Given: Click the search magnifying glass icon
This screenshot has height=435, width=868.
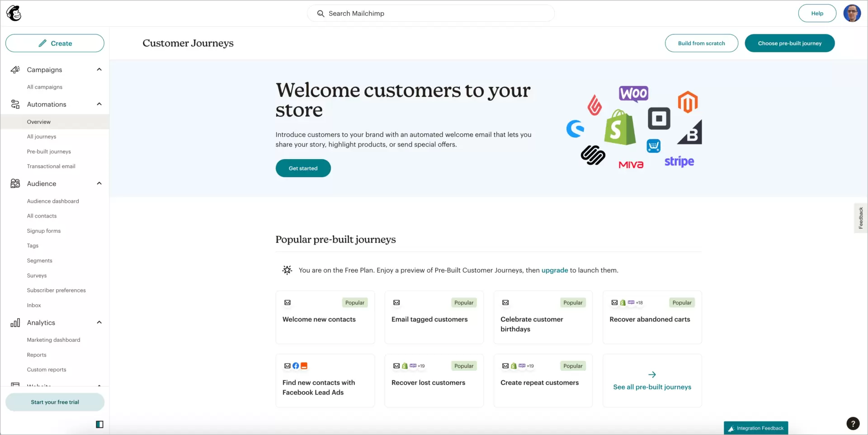Looking at the screenshot, I should coord(321,14).
